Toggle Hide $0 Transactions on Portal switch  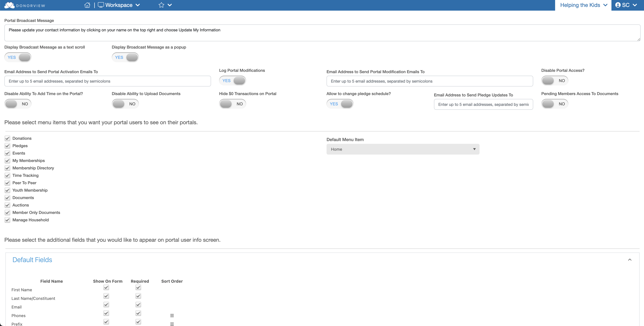tap(232, 104)
